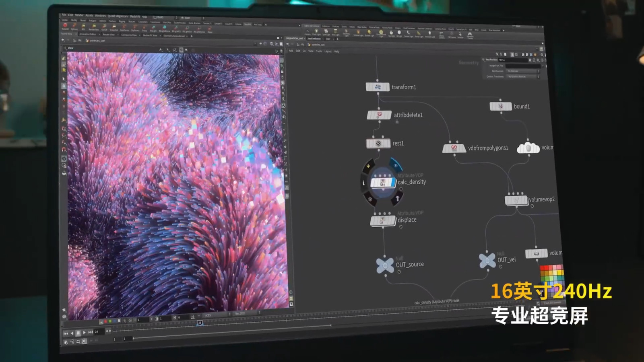Click the RenderView shelf tool
Viewport: 644px width, 362px height.
point(94,27)
